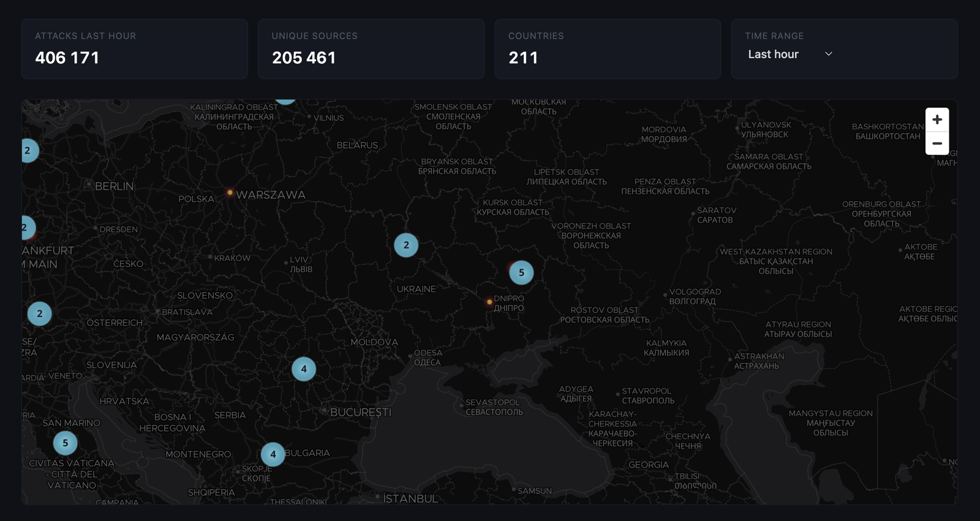Click the ODESA map label
The width and height of the screenshot is (980, 521).
click(x=428, y=353)
